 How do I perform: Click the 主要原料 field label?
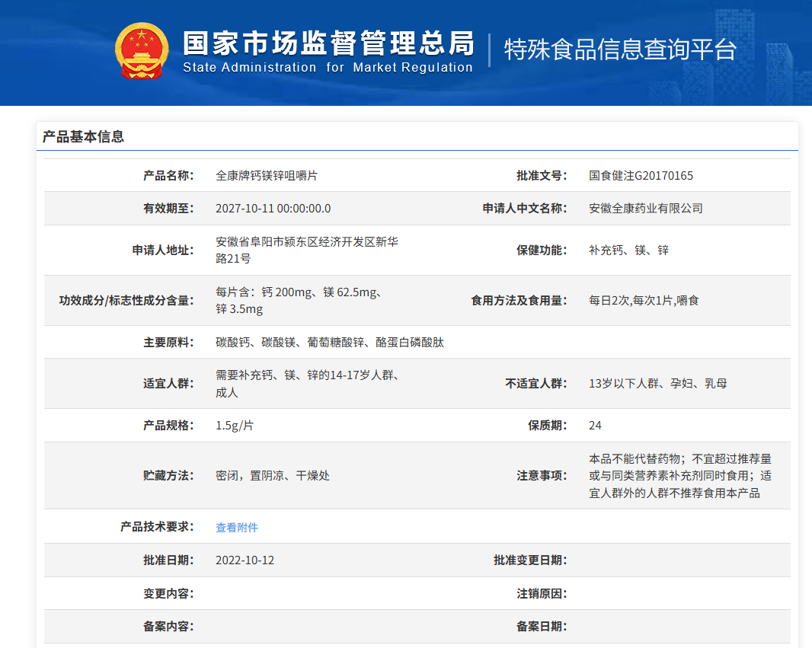pos(168,342)
